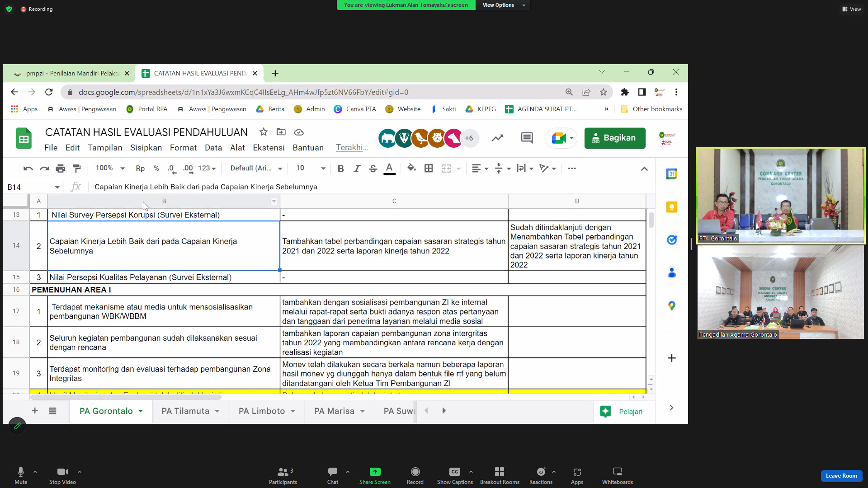
Task: Click the green Bagikan share button
Action: click(614, 138)
